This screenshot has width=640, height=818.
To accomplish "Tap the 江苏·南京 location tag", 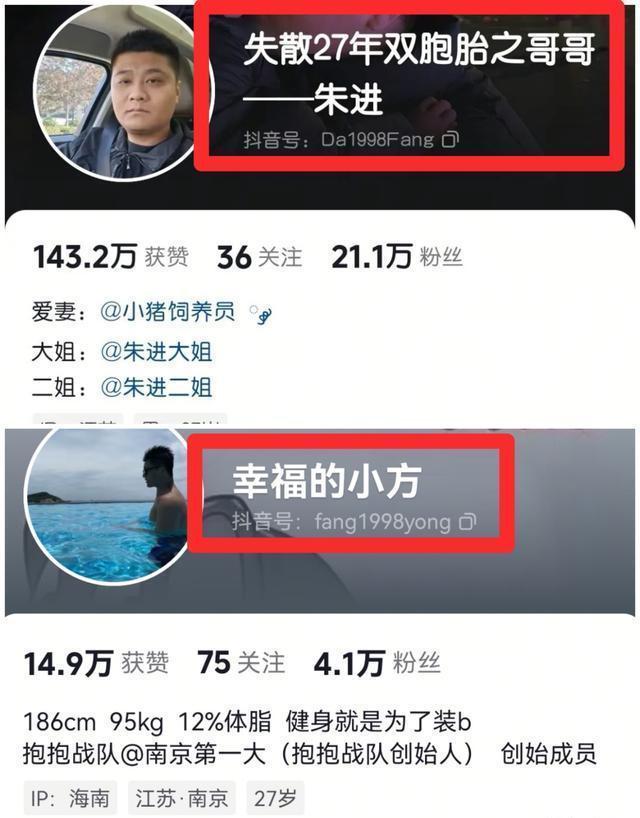I will (182, 798).
